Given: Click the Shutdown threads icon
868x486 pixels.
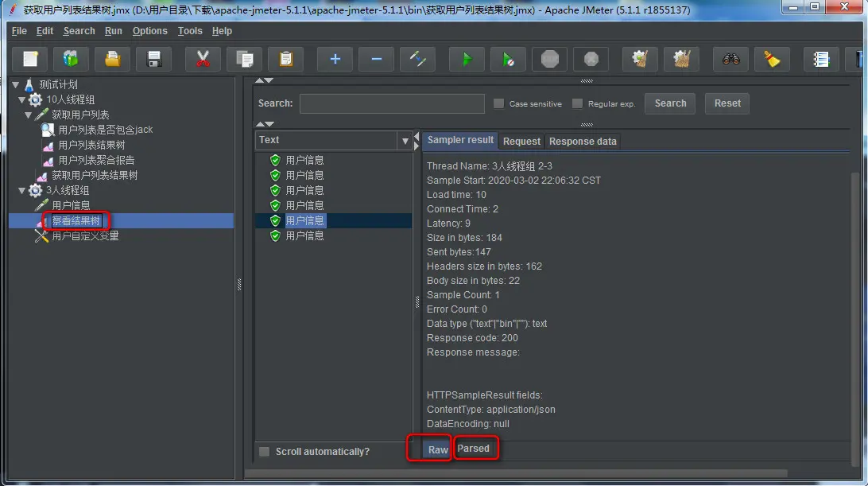Looking at the screenshot, I should pos(591,59).
